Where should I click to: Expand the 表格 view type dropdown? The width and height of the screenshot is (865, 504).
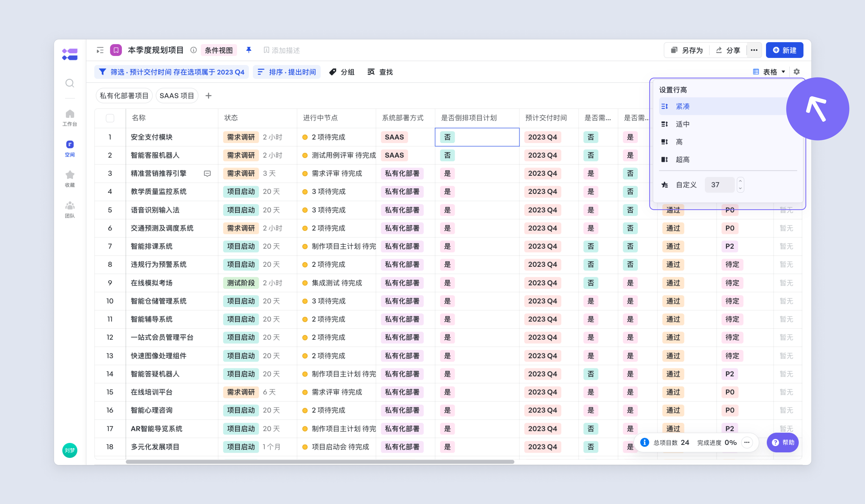pos(769,72)
